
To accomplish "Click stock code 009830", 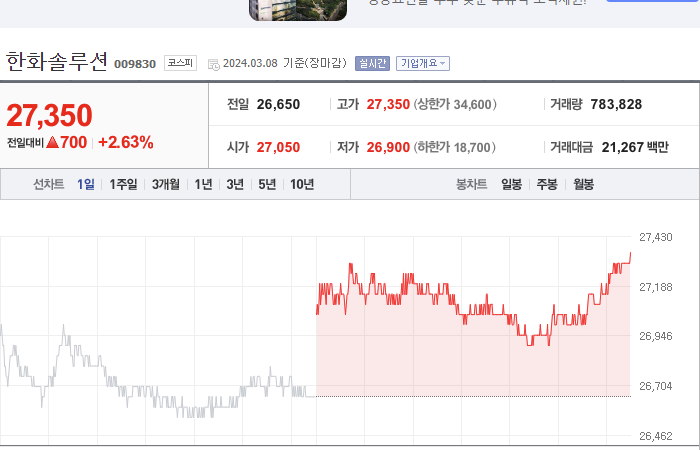I will coord(135,64).
